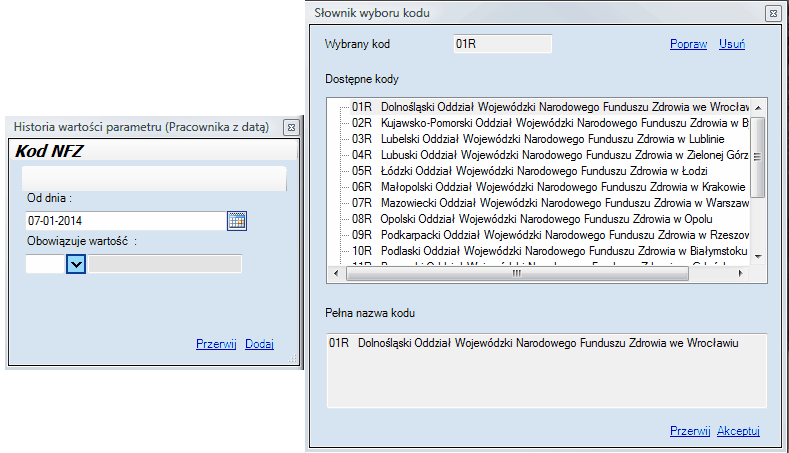Click the vertical scrollbar thumb of code list
Screen dimensions: 789x453
[x=758, y=157]
